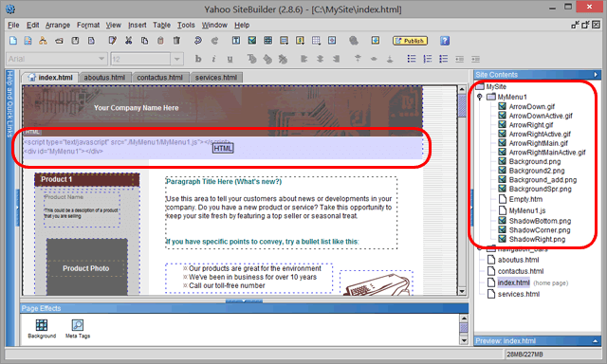Image resolution: width=607 pixels, height=364 pixels.
Task: Click the clear color formatting icon
Action: tap(283, 59)
